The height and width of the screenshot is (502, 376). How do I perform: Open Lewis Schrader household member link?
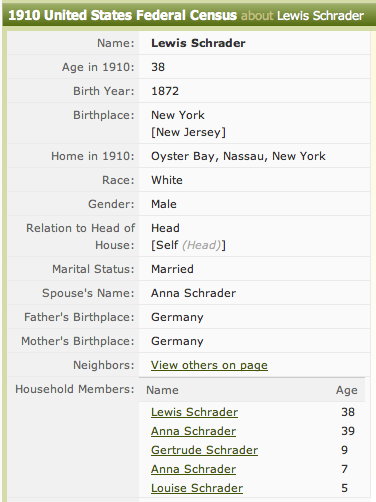[194, 412]
